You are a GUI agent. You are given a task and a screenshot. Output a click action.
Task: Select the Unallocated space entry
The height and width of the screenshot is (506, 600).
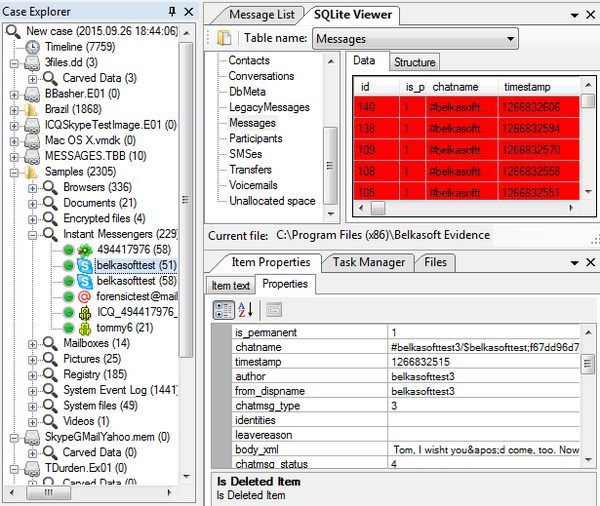(272, 201)
